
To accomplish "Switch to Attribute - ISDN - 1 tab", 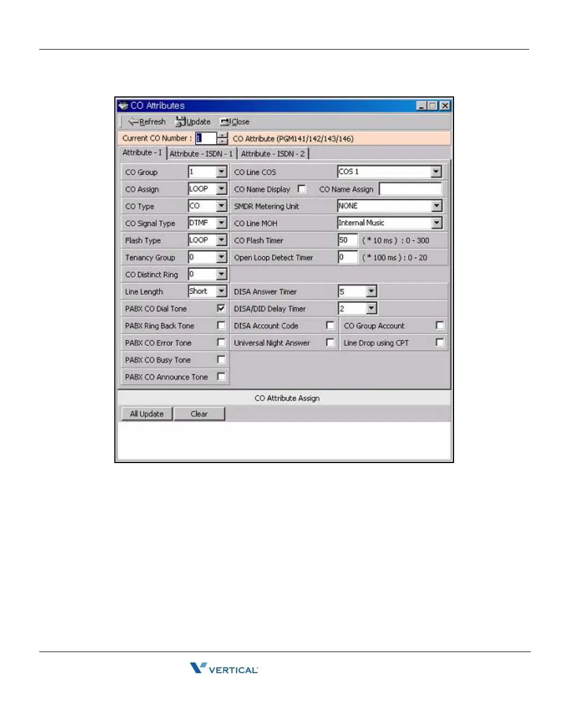I will [201, 154].
